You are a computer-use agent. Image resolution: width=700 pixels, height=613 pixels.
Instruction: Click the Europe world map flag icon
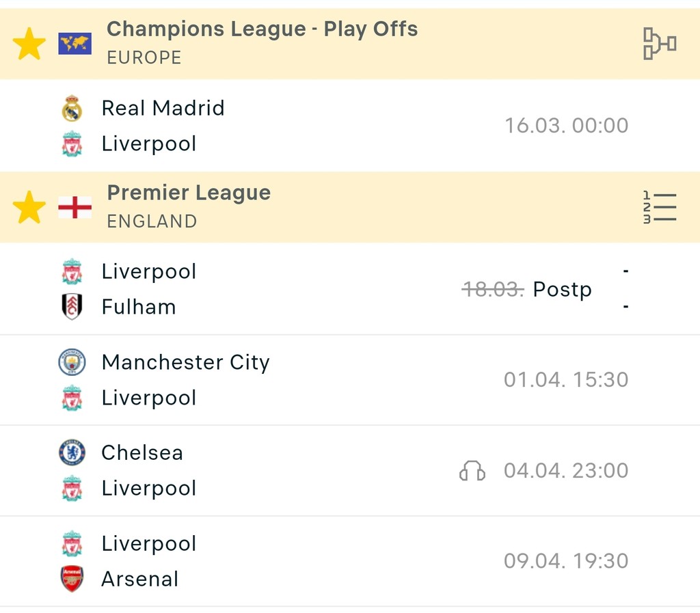75,44
